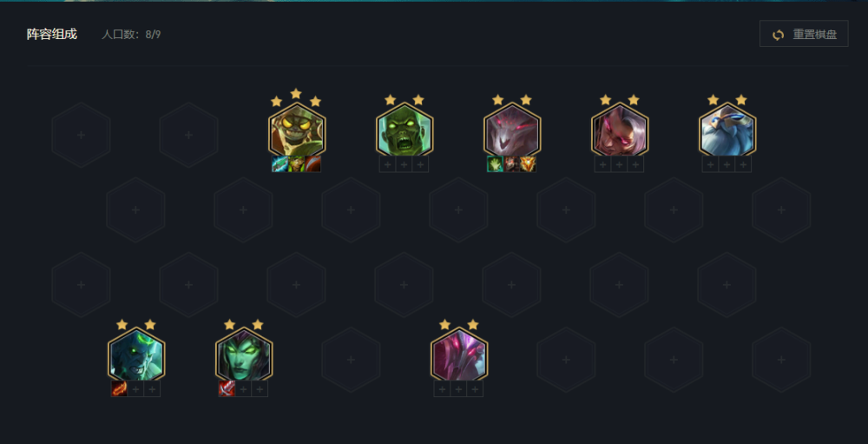
Task: Add item in first slot under white-bearded champion
Action: pos(710,164)
